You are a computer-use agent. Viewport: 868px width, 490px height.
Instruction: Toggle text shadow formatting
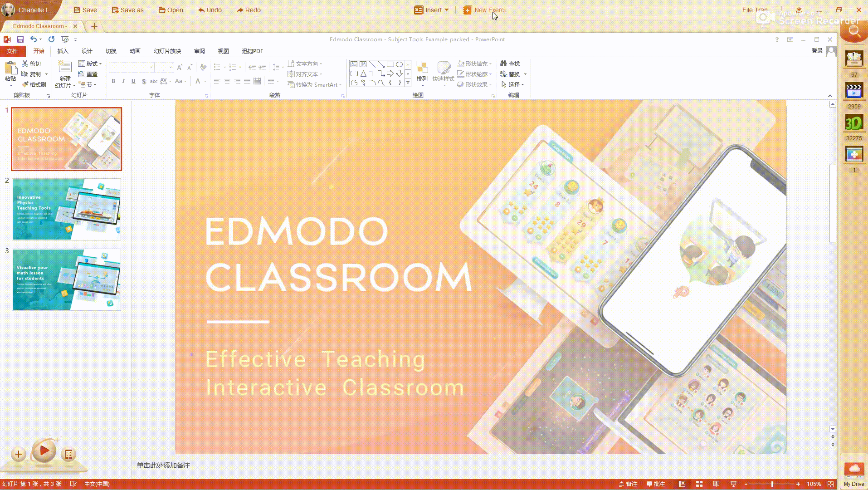[144, 81]
